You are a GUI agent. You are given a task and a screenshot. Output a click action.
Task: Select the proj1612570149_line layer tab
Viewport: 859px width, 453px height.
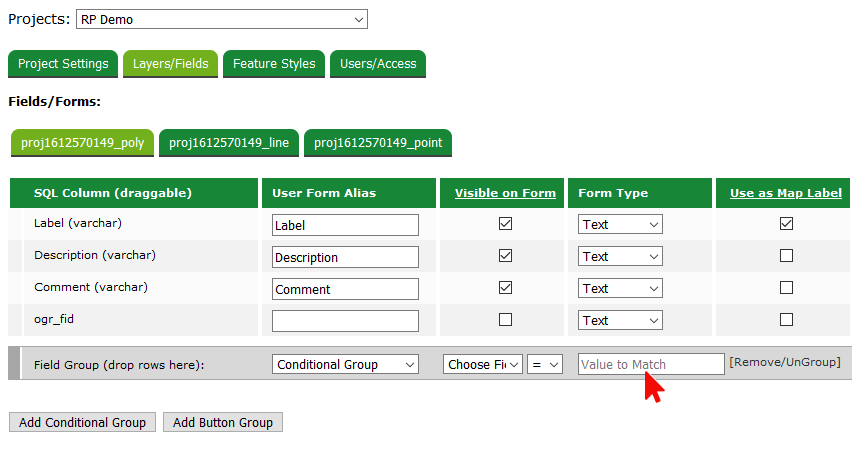click(229, 143)
